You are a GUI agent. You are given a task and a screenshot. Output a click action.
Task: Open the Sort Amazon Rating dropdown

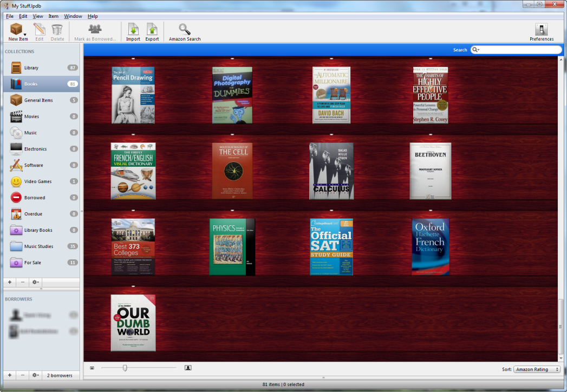tap(537, 369)
